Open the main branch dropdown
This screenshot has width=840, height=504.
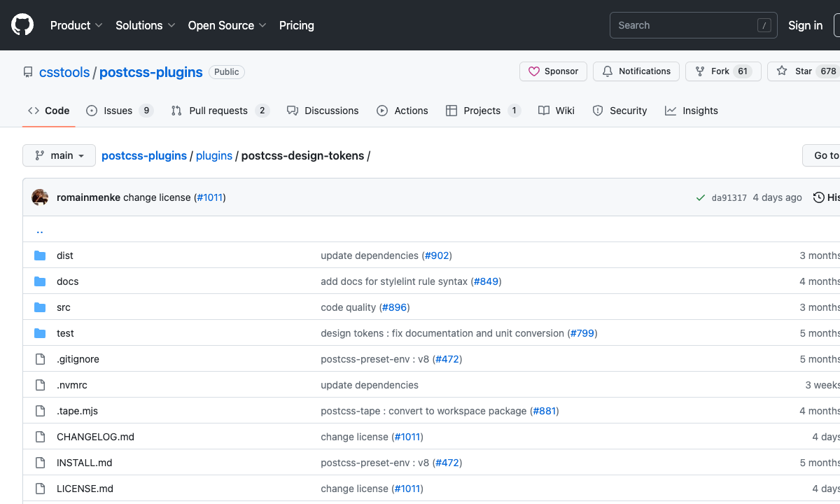click(59, 155)
